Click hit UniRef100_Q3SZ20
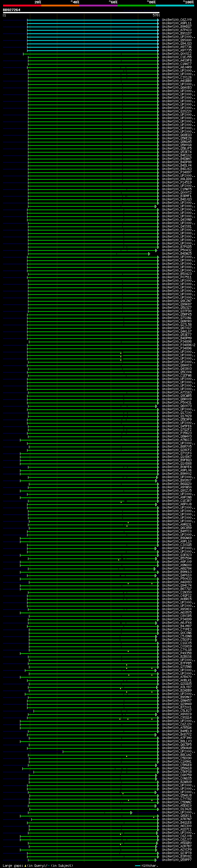Screen dimensions: 197x868 tap(177, 111)
